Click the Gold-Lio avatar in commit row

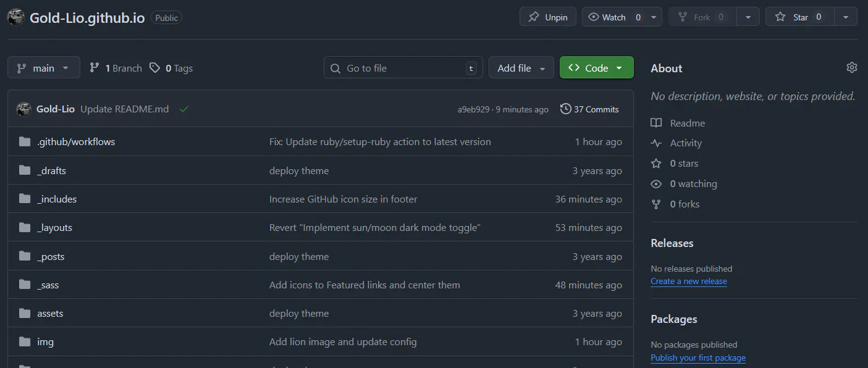(x=24, y=109)
